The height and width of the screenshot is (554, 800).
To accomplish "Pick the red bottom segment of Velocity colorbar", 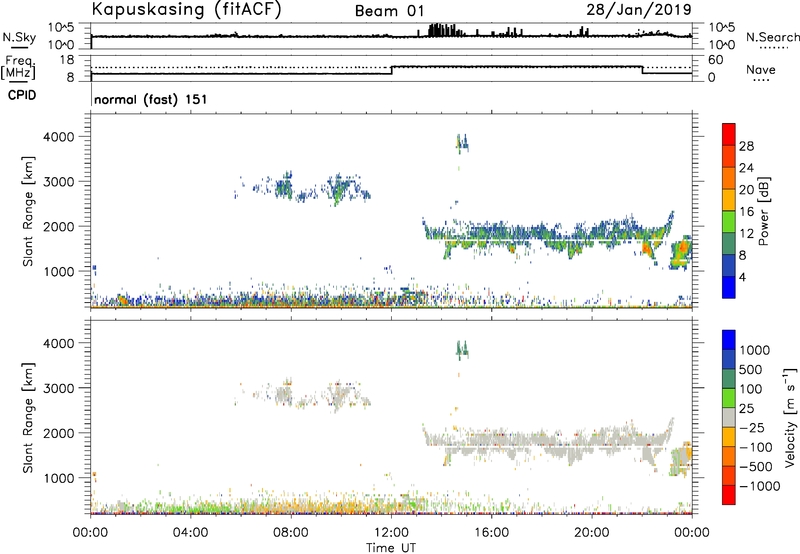I will [x=729, y=495].
